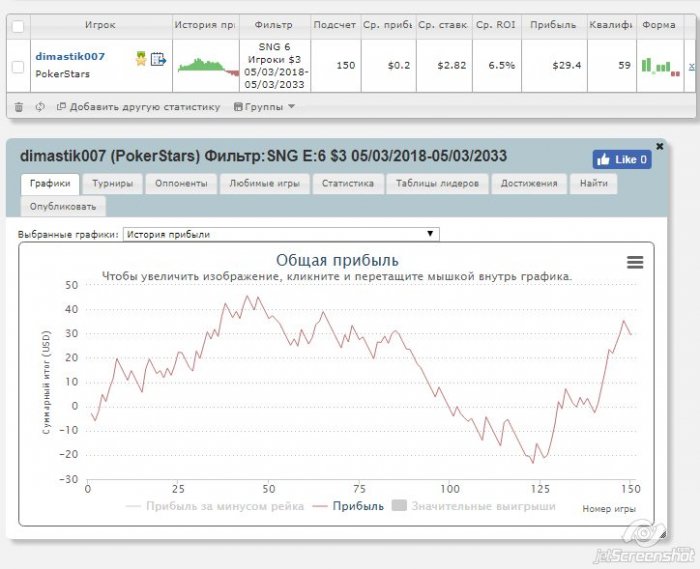
Task: Go to the Достижения tab
Action: point(529,183)
